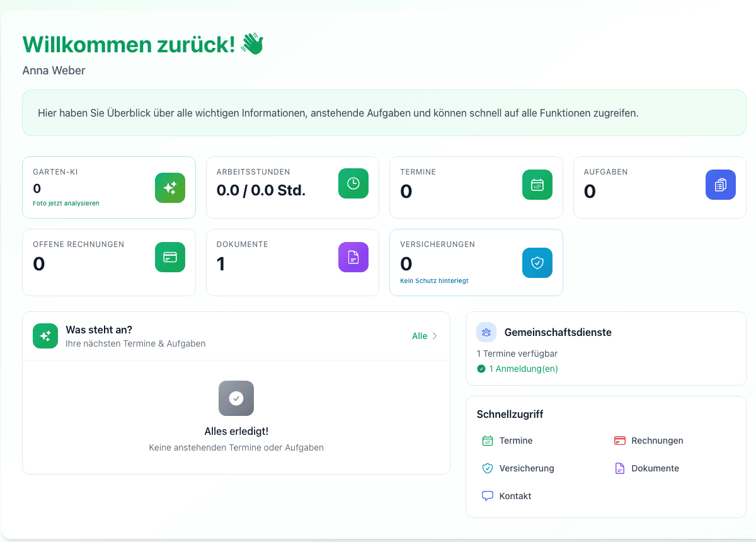
Task: Click the gray checkmark 'Alles erledigt' icon
Action: click(236, 398)
